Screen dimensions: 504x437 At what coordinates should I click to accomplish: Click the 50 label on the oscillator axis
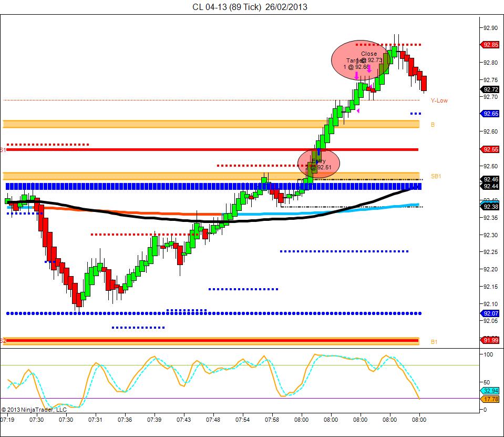pyautogui.click(x=487, y=382)
